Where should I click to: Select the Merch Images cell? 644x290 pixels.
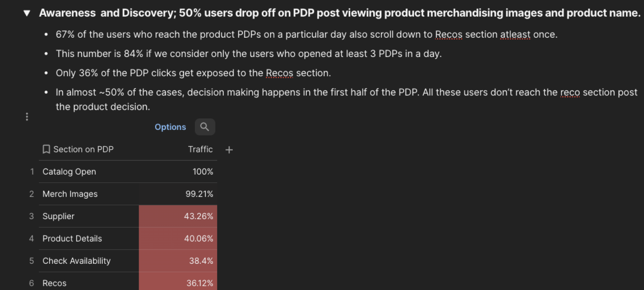[x=70, y=194]
